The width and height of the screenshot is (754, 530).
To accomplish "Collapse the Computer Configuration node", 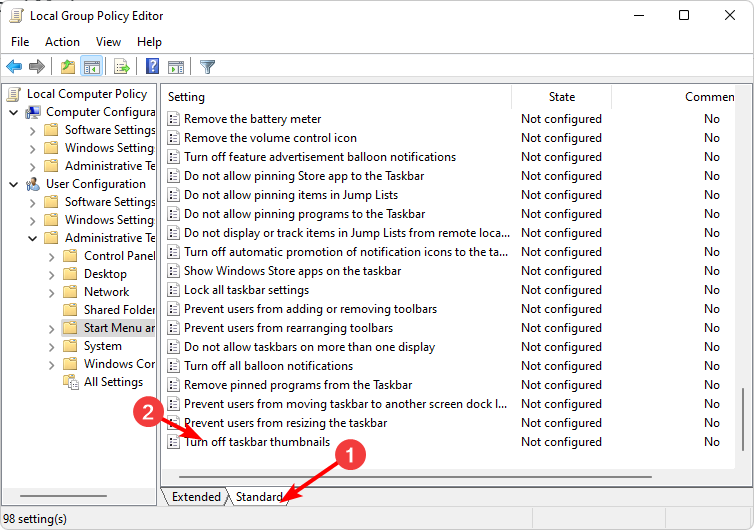I will click(x=14, y=113).
